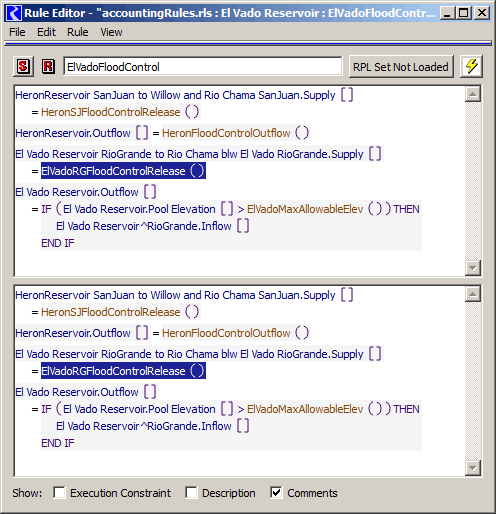The image size is (496, 514).
Task: Click the RPL Set Not Loaded button
Action: pos(401,67)
